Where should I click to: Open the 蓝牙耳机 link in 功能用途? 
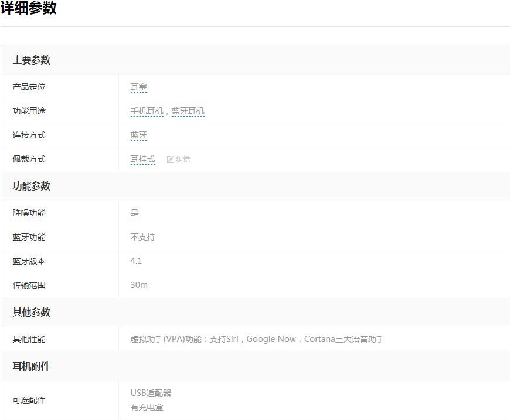click(x=188, y=111)
